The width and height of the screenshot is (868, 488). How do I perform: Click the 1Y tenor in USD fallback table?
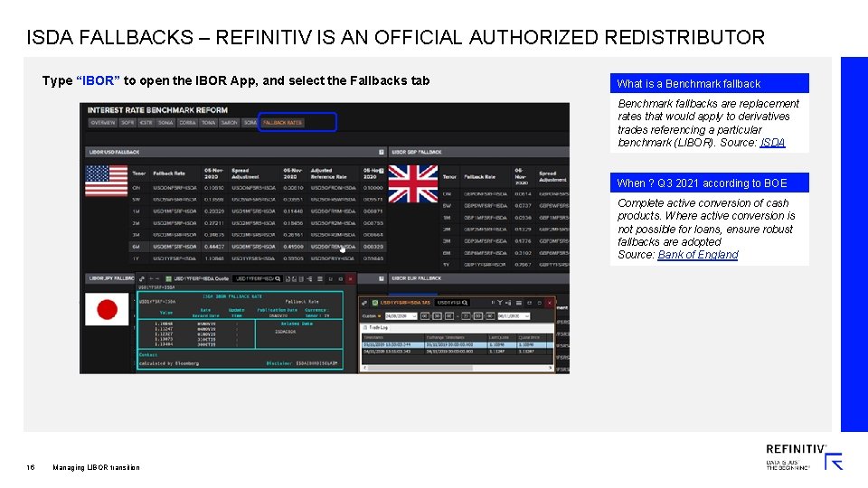tap(136, 258)
